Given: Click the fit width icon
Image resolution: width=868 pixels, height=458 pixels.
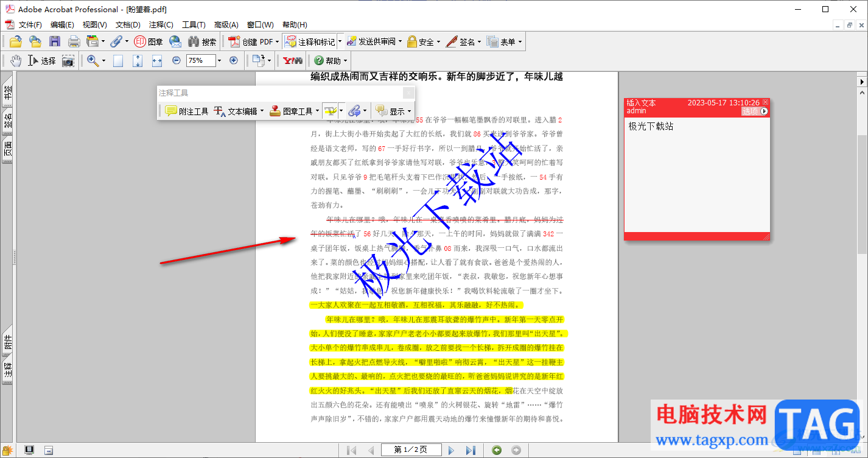Looking at the screenshot, I should [x=157, y=60].
